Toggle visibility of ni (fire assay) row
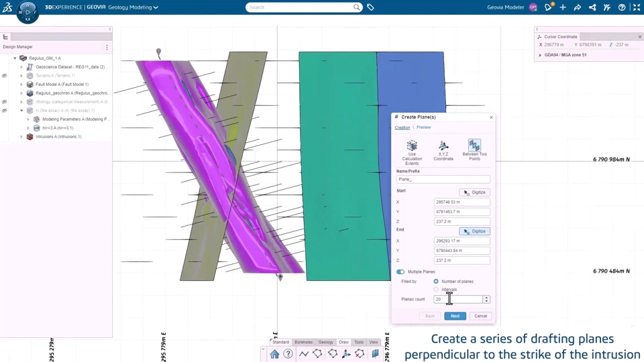 pos(5,111)
